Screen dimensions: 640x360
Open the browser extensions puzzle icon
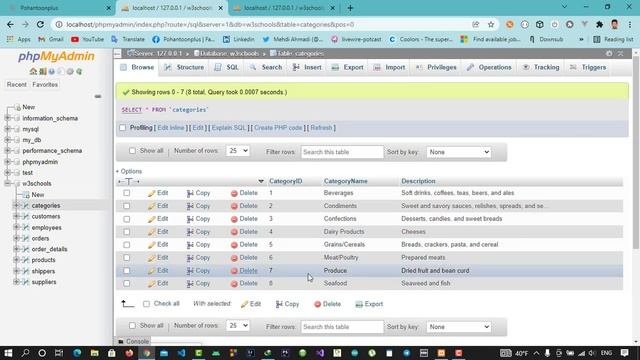(x=599, y=24)
